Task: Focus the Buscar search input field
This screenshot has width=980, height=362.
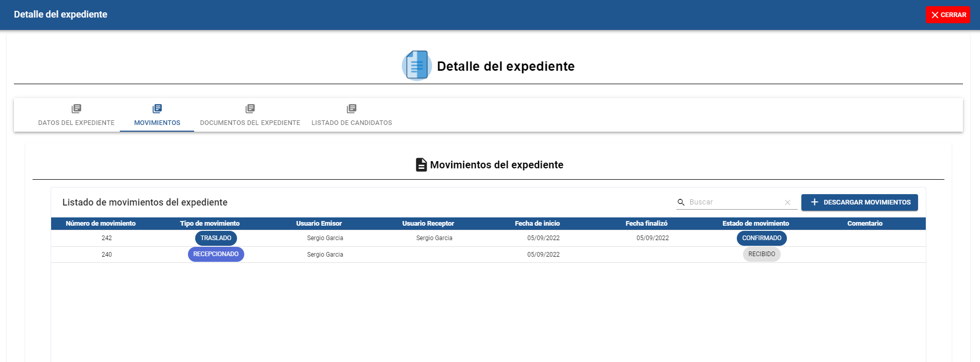Action: point(733,202)
